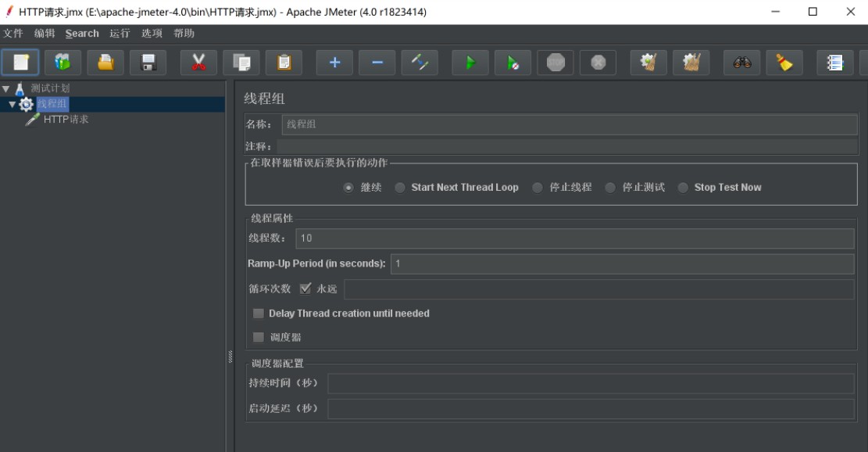Open the 运行 menu

point(120,33)
